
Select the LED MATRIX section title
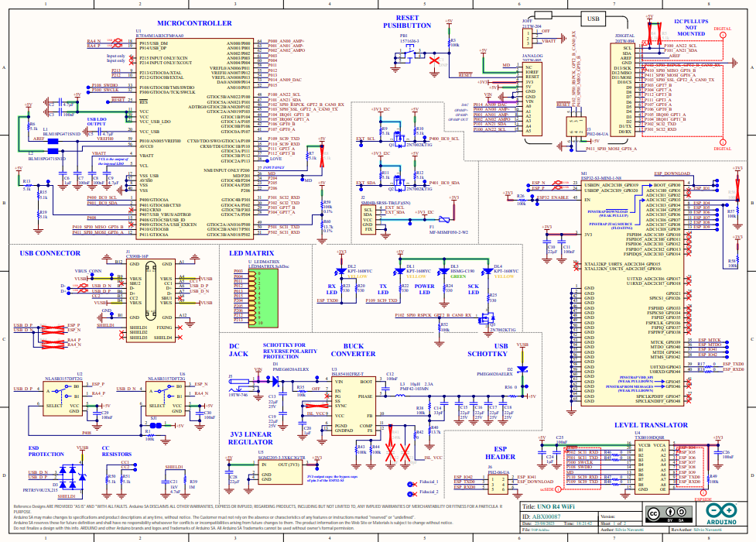(x=251, y=253)
